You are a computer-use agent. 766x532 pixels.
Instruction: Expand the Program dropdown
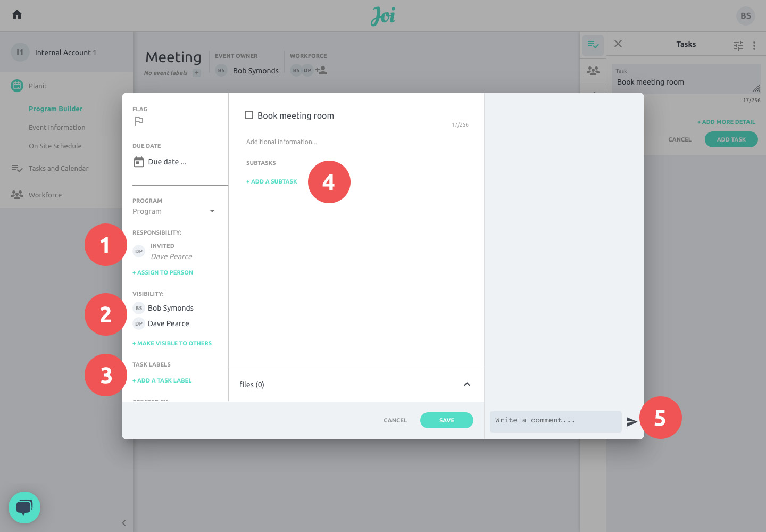coord(212,211)
